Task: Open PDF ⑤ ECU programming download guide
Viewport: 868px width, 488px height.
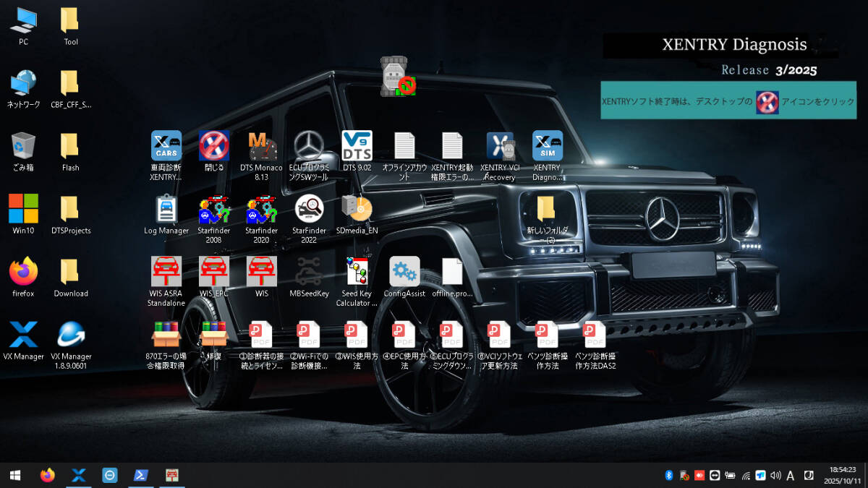Action: pos(453,345)
